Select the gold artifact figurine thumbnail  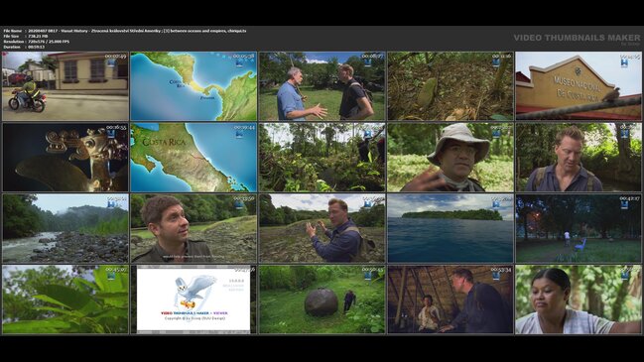coord(65,157)
